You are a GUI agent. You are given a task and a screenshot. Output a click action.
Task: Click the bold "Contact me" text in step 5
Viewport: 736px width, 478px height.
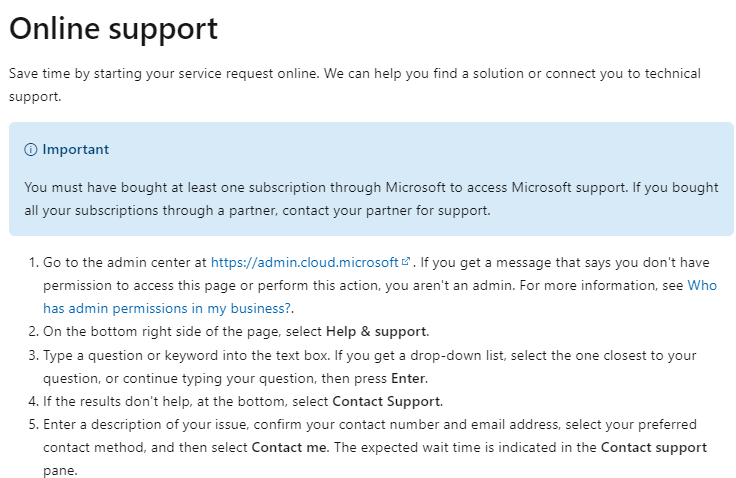pyautogui.click(x=288, y=447)
